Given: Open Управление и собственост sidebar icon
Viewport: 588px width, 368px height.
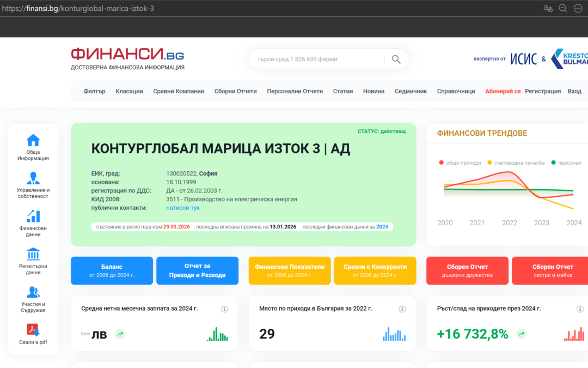Looking at the screenshot, I should [33, 178].
